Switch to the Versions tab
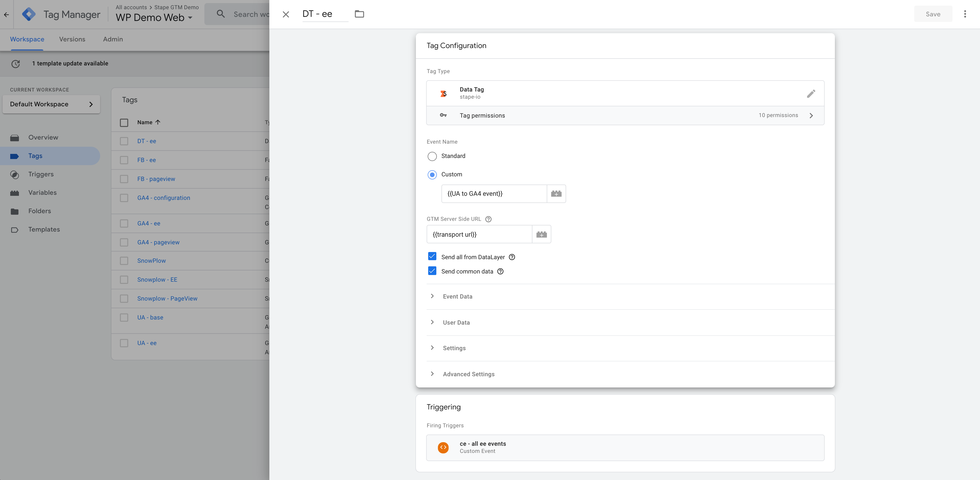Viewport: 980px width, 480px height. (x=72, y=39)
